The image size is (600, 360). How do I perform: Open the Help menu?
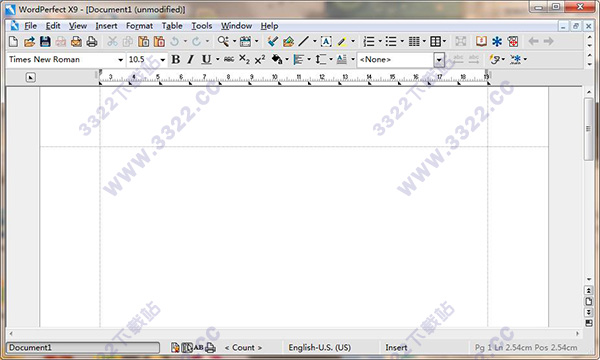(269, 26)
